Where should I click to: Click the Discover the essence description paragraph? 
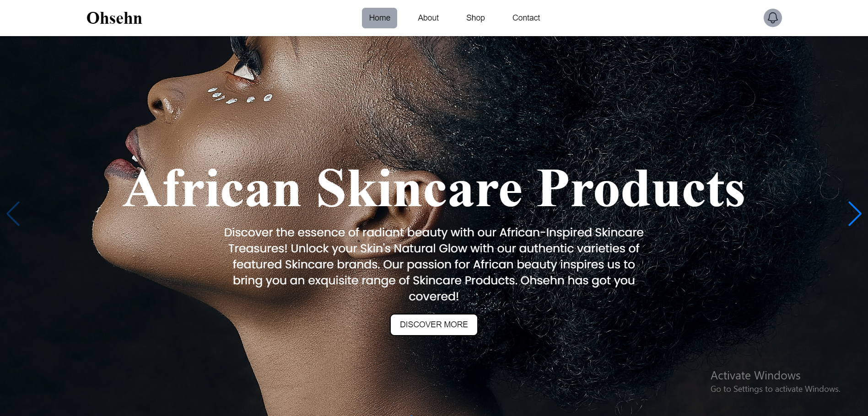click(434, 264)
